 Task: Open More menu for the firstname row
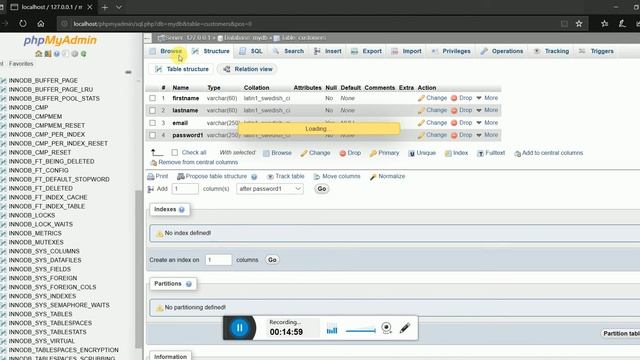point(487,98)
